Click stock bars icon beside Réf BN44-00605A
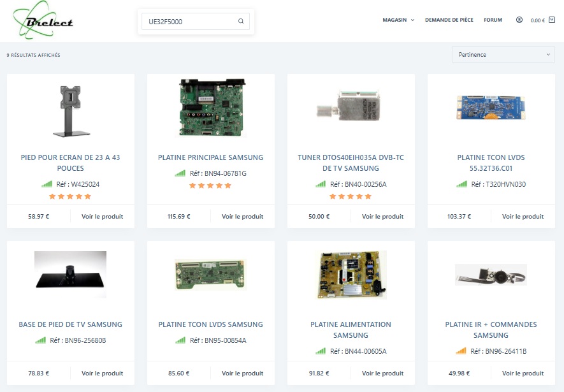 [x=321, y=351]
